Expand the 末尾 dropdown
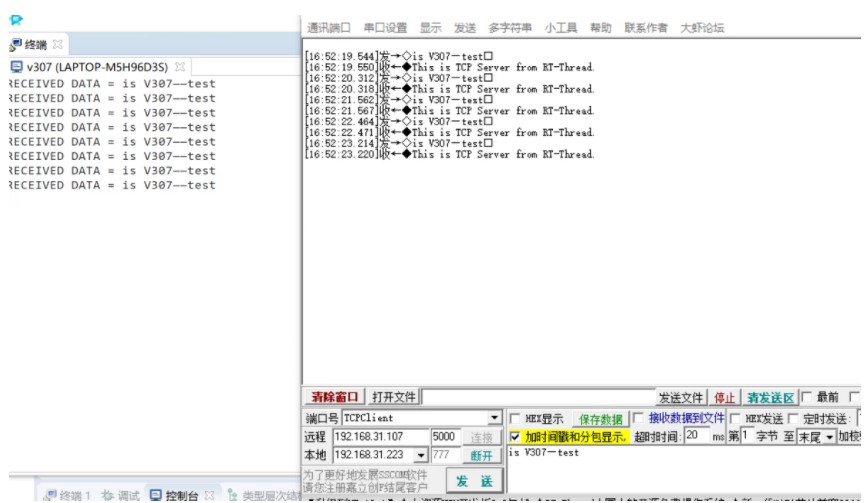 pyautogui.click(x=830, y=437)
